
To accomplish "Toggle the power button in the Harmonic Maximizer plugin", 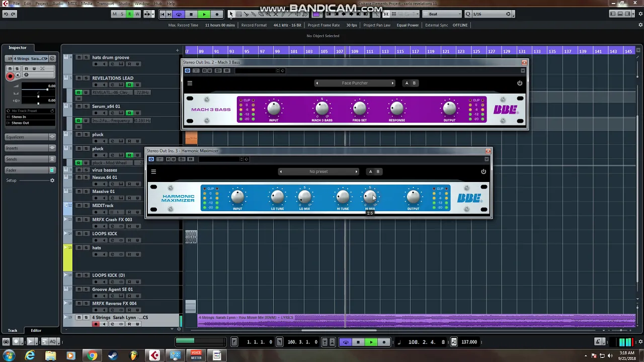I will [x=484, y=172].
